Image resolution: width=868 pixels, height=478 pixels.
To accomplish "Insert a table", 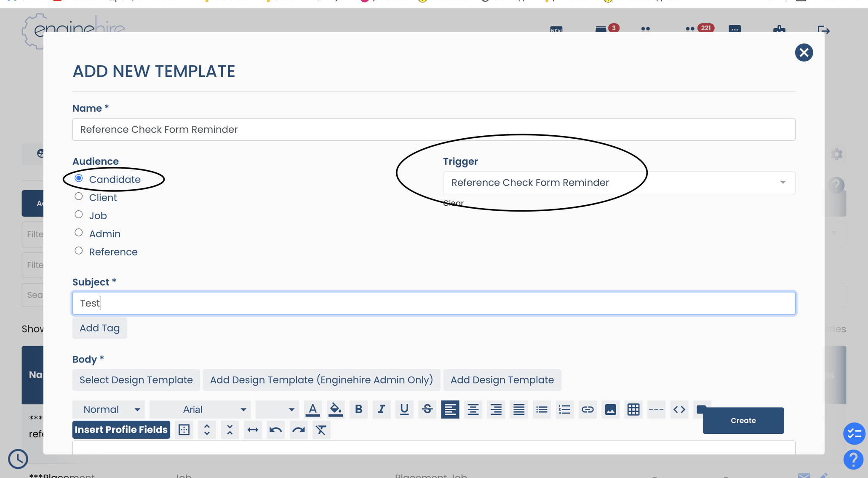I will 633,409.
